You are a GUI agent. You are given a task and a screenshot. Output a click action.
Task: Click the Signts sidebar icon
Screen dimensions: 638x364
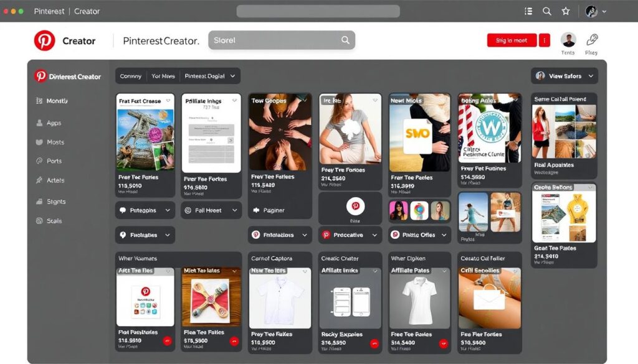click(x=39, y=202)
